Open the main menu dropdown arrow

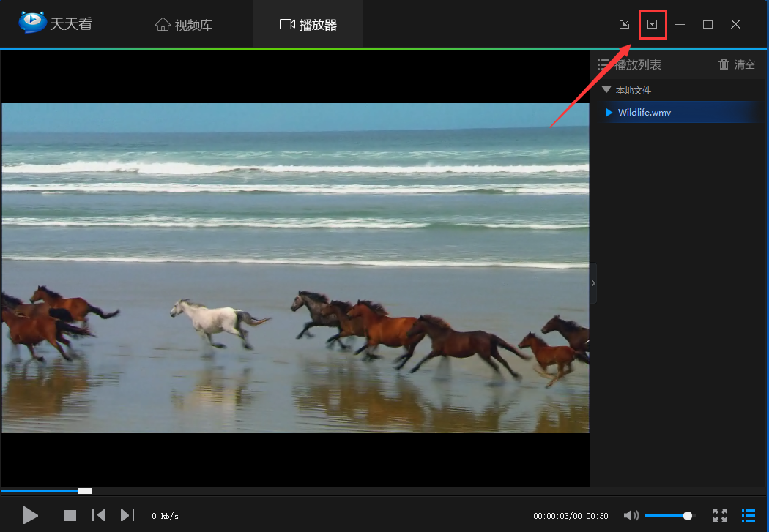click(652, 24)
